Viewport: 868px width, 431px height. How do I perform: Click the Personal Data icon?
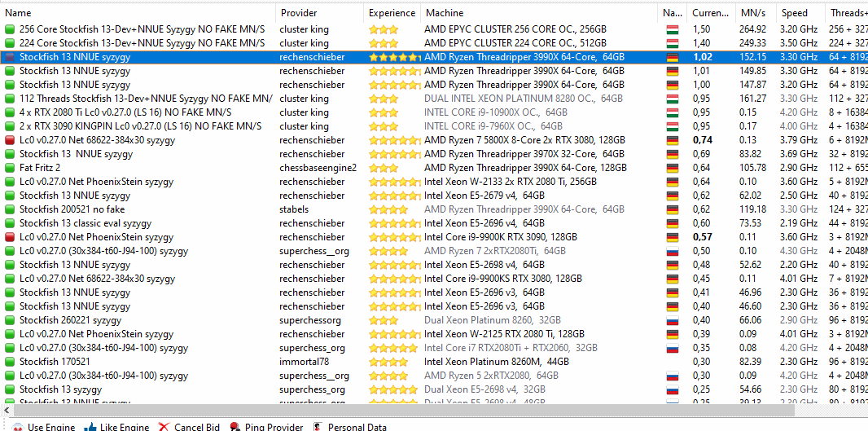318,427
